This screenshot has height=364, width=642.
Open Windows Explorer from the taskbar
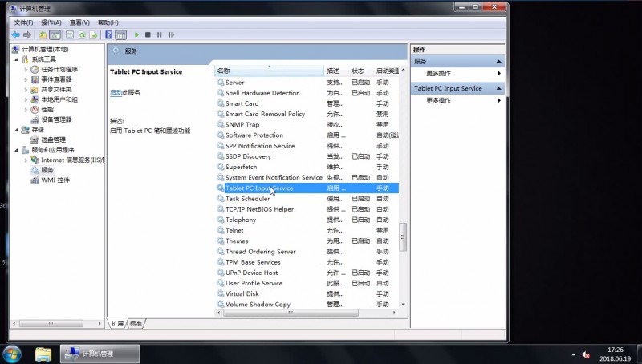(x=43, y=354)
